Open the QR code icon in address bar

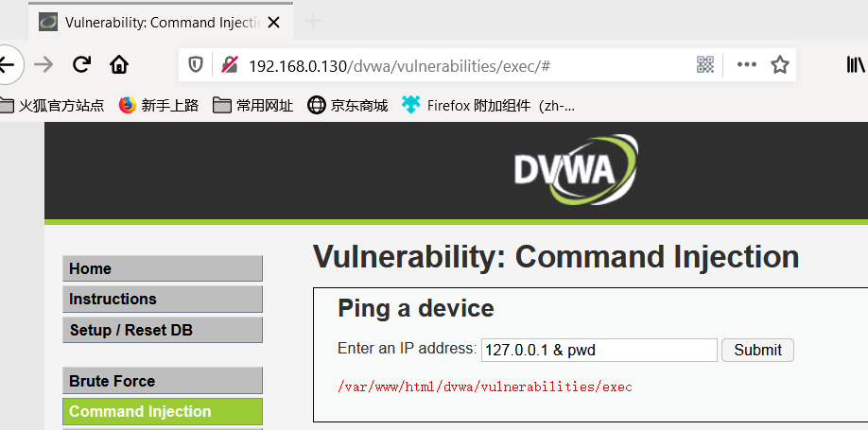coord(704,65)
